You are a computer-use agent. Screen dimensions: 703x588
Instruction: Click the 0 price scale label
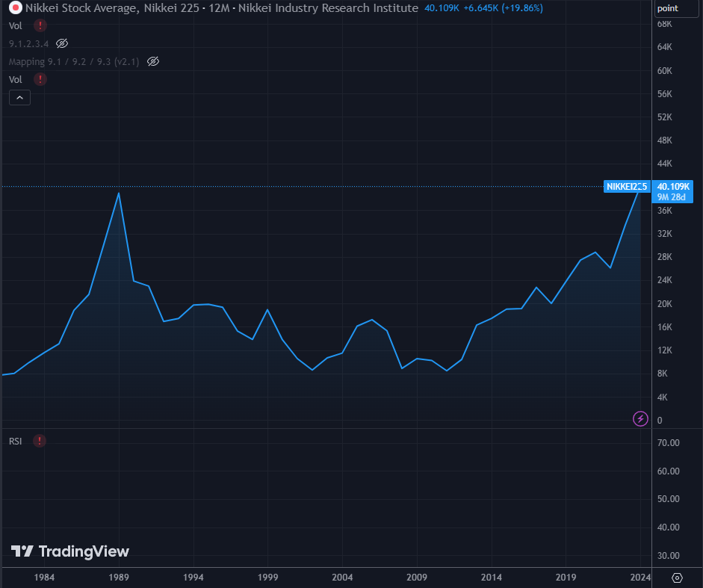tap(660, 421)
